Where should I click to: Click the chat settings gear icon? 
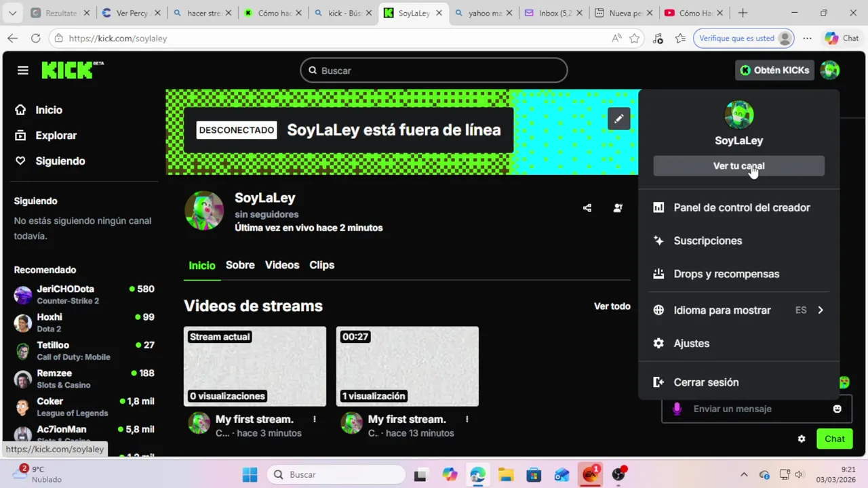point(802,439)
